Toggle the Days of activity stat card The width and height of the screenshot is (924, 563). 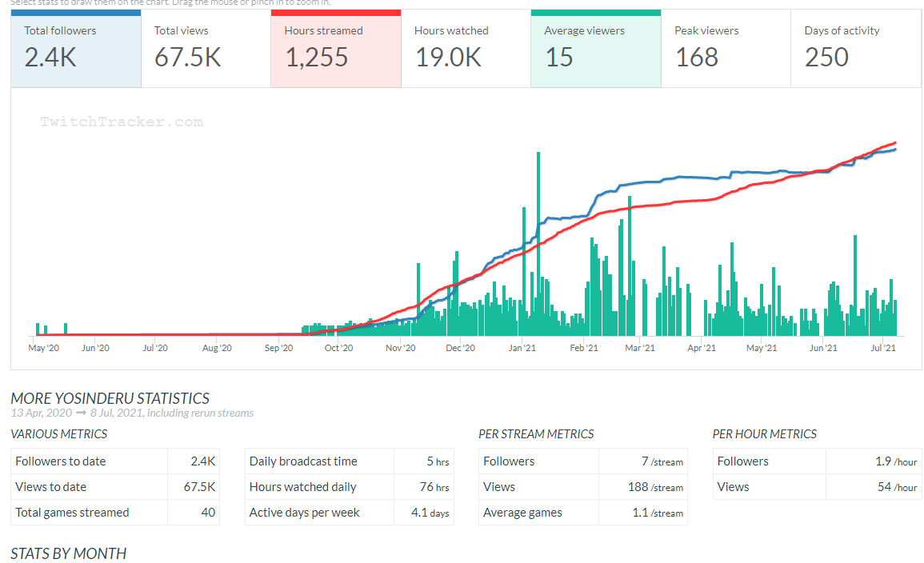point(856,49)
